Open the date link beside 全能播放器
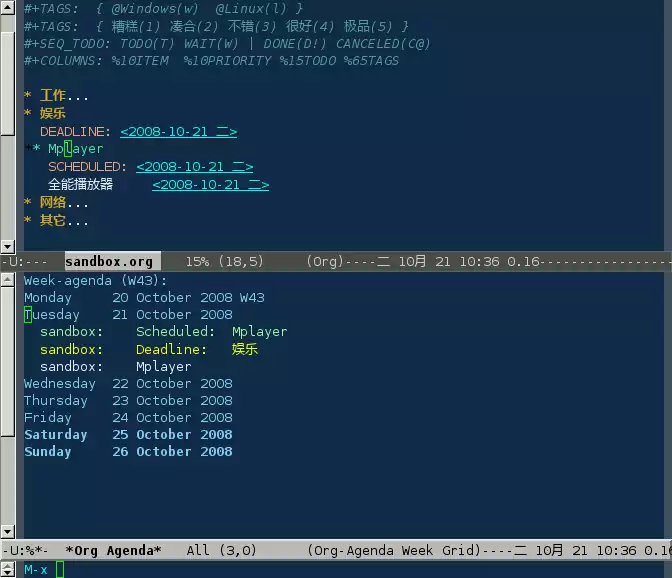 click(210, 185)
